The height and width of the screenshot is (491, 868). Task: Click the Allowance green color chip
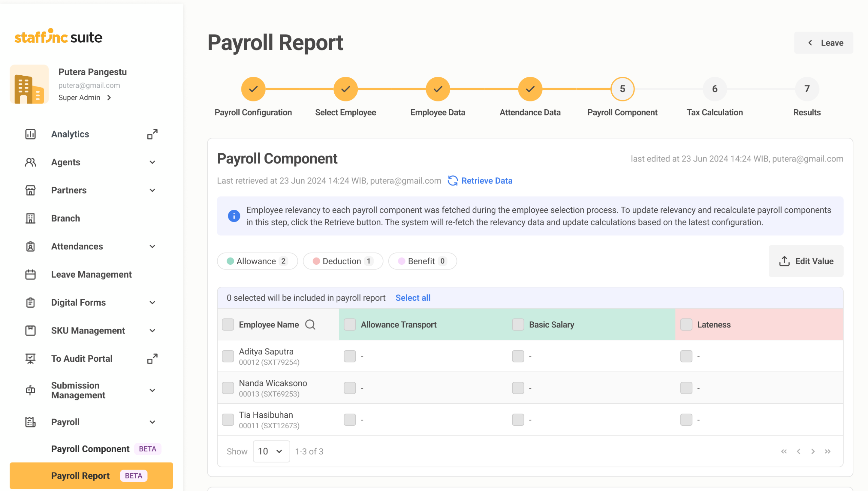(230, 261)
